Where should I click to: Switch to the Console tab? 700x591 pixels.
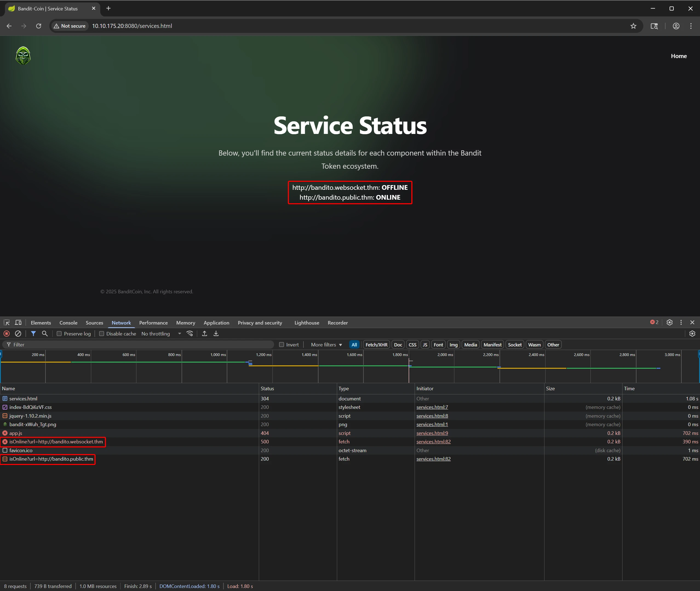(68, 323)
